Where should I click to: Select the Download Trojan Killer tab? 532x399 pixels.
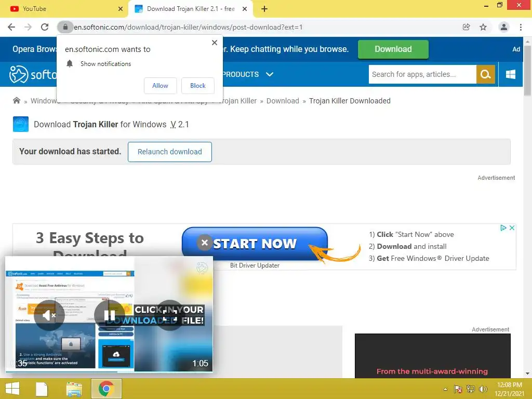point(190,9)
